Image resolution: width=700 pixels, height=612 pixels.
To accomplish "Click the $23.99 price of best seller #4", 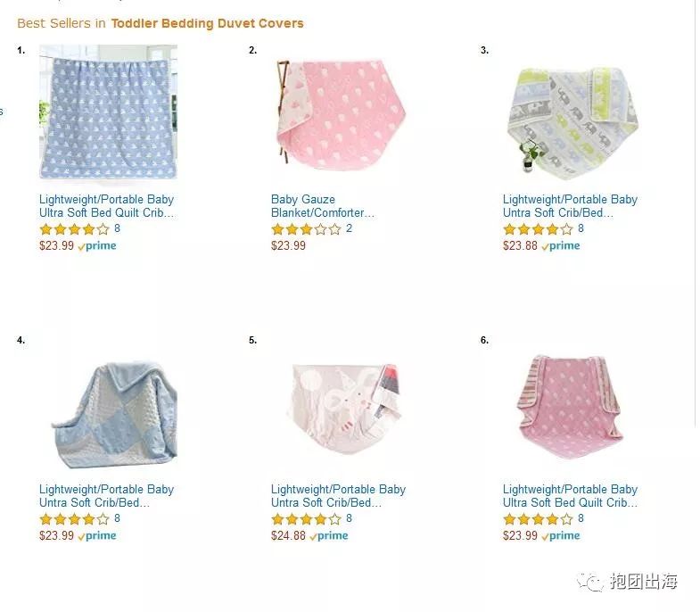I will pyautogui.click(x=56, y=536).
